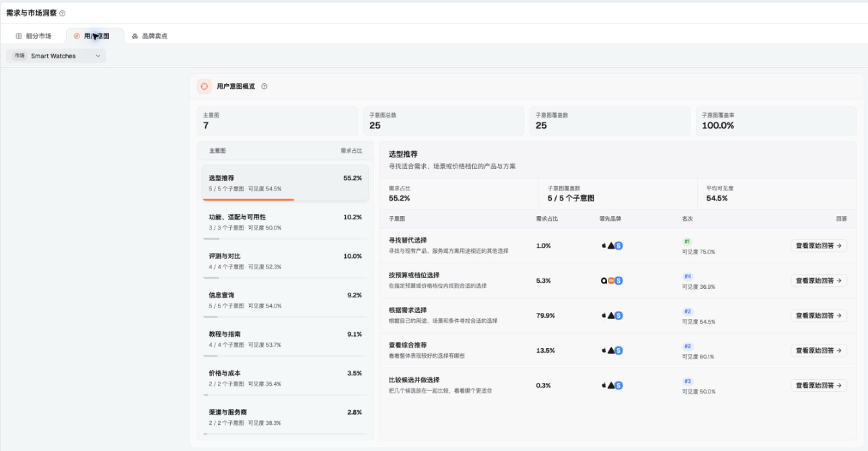The image size is (868, 451).
Task: Click Apple brand logo in 比较候选并做选择 row
Action: point(604,386)
